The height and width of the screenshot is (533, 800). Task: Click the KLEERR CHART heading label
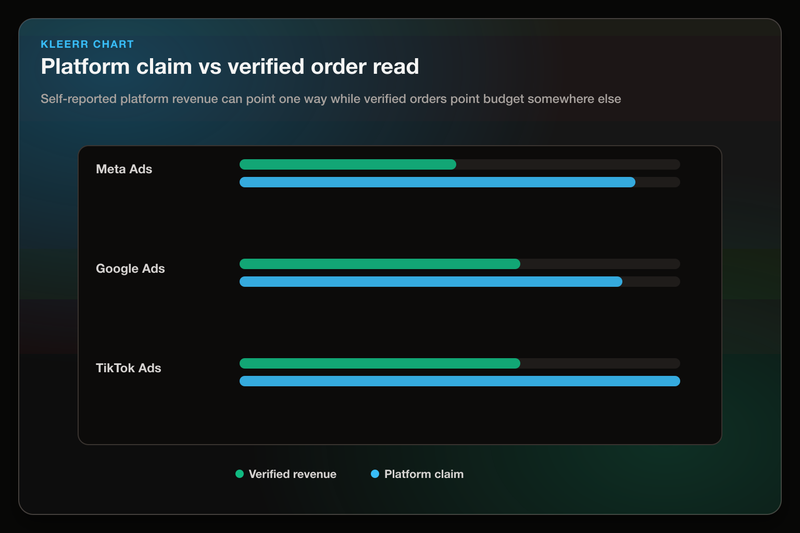click(x=87, y=44)
